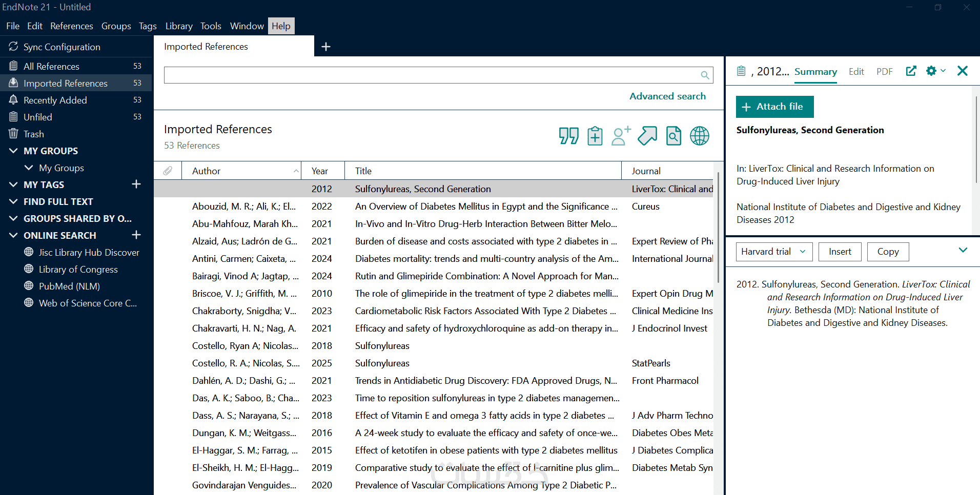Image resolution: width=980 pixels, height=495 pixels.
Task: Collapse the GROUPS SHARED BY OTHERS section
Action: pos(13,218)
